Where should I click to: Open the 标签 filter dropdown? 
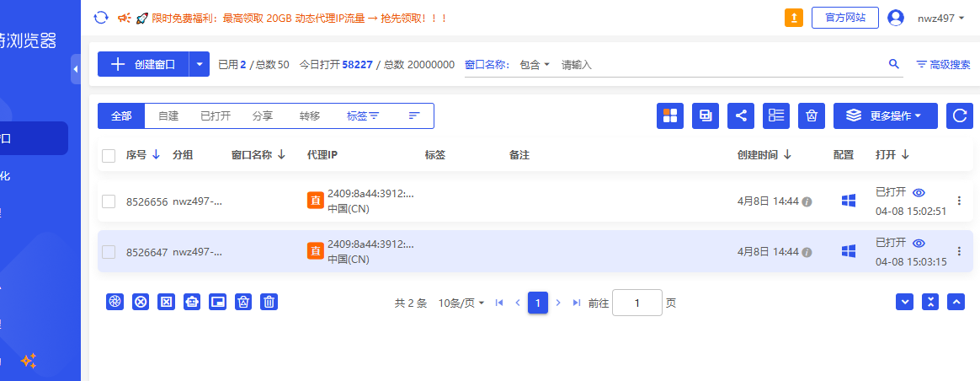click(363, 115)
